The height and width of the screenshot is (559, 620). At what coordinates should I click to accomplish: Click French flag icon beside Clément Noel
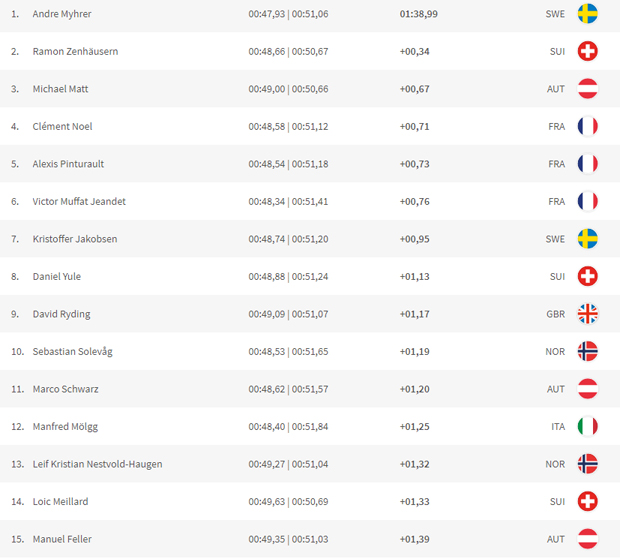point(588,127)
